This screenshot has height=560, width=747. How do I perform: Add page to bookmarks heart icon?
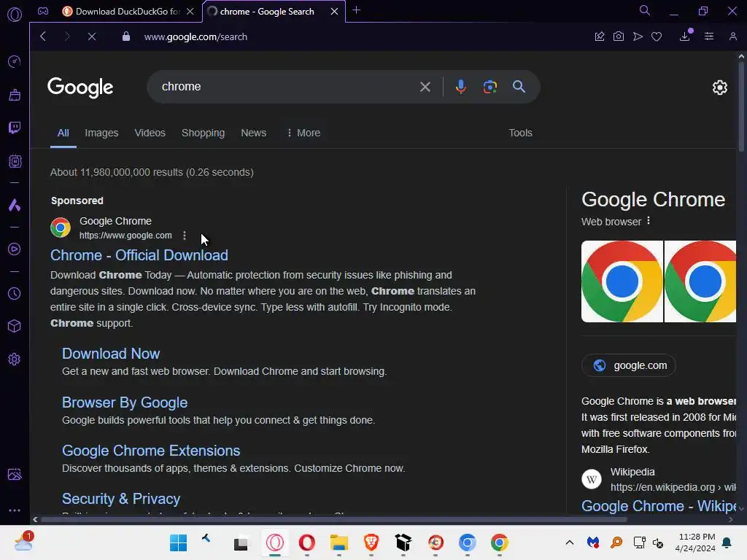tap(657, 36)
